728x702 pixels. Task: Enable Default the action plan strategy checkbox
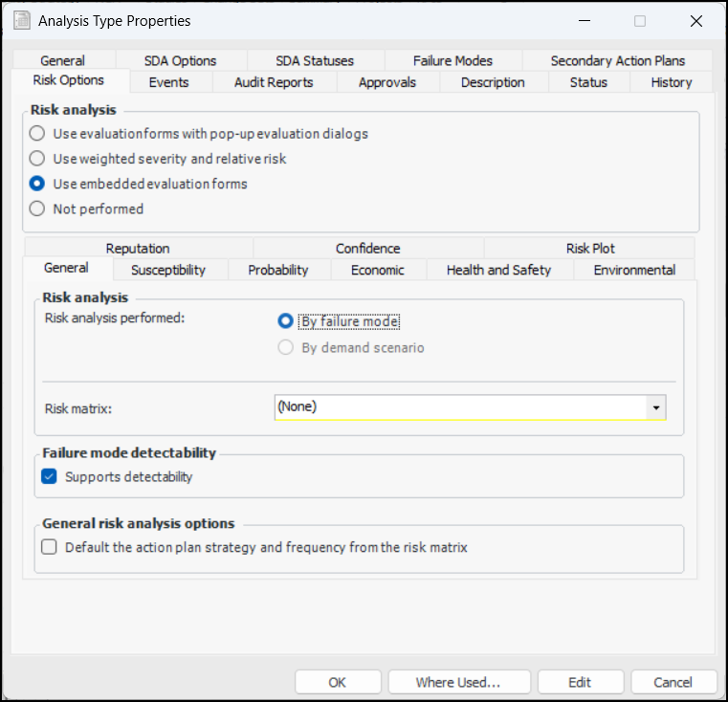tap(49, 548)
